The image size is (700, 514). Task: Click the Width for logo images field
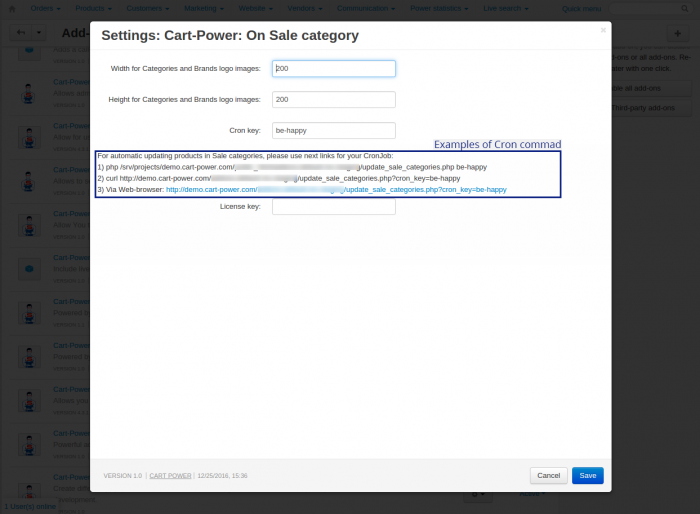click(333, 68)
